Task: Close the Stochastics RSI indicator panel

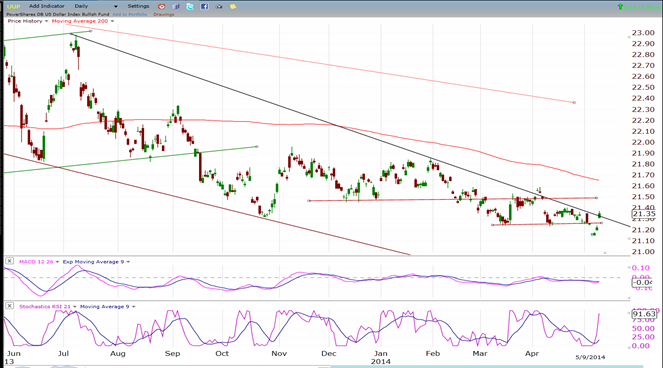Action: click(9, 306)
